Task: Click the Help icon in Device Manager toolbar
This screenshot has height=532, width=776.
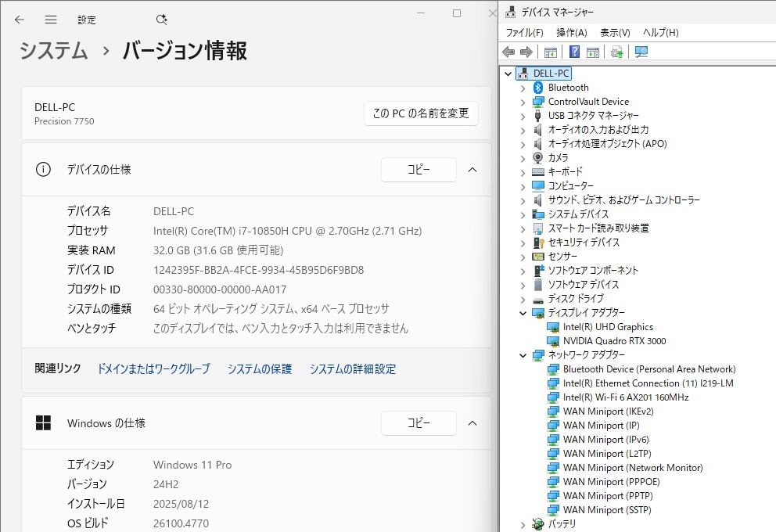Action: coord(574,52)
